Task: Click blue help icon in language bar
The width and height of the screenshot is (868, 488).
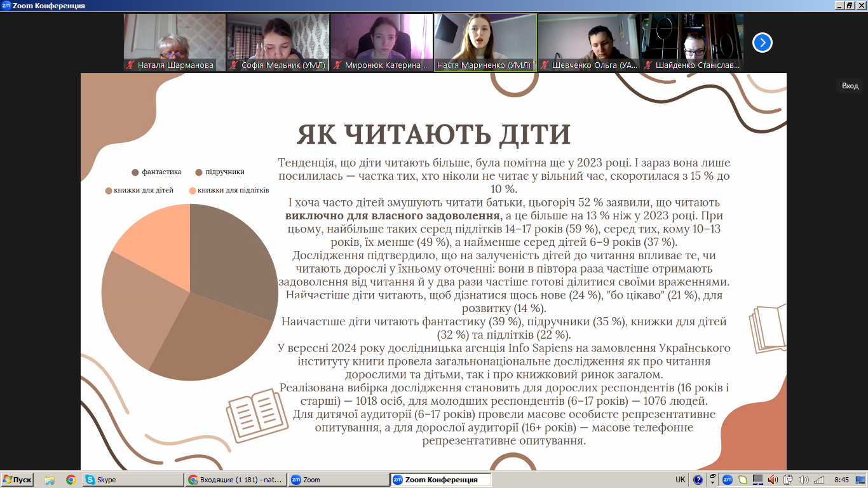Action: (698, 480)
